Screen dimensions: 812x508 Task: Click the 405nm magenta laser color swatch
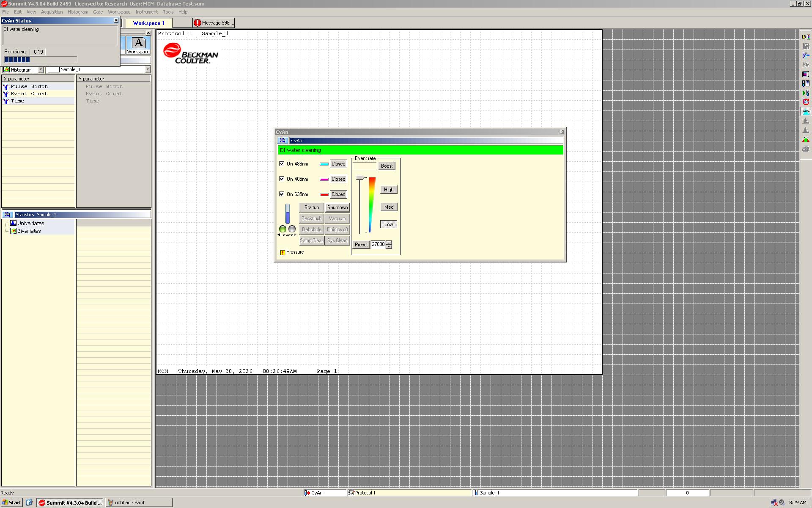click(324, 179)
